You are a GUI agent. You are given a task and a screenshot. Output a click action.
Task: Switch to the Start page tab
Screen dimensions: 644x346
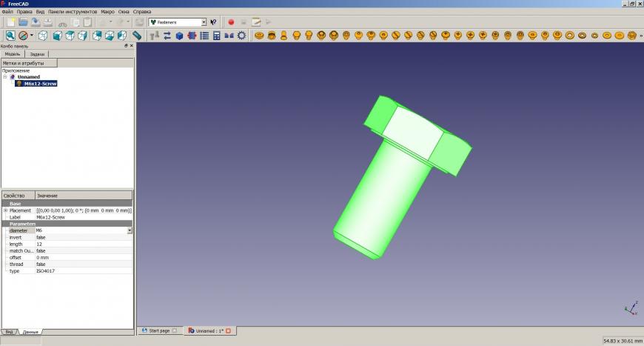coord(159,330)
